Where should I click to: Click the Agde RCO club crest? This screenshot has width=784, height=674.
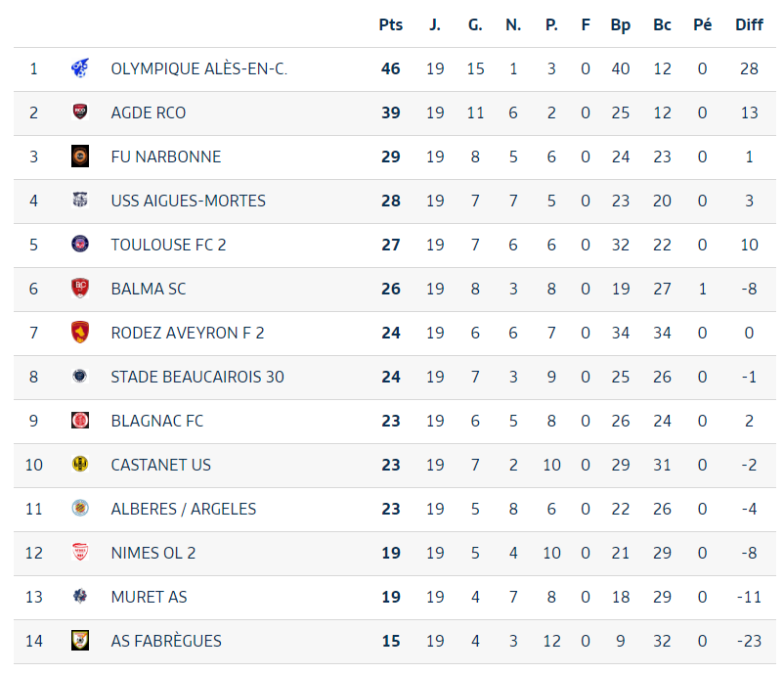coord(80,112)
